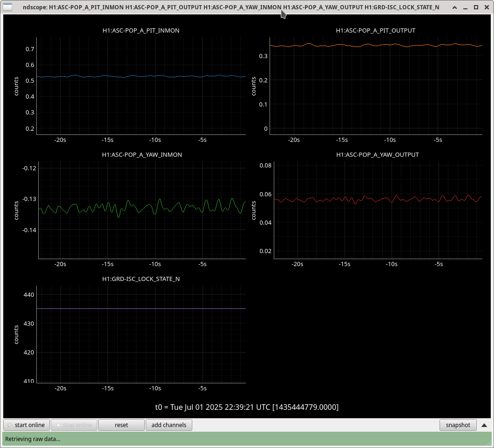Click the blue PIT_INMON trace line
Screen dimensions: 494x448
pyautogui.click(x=142, y=76)
